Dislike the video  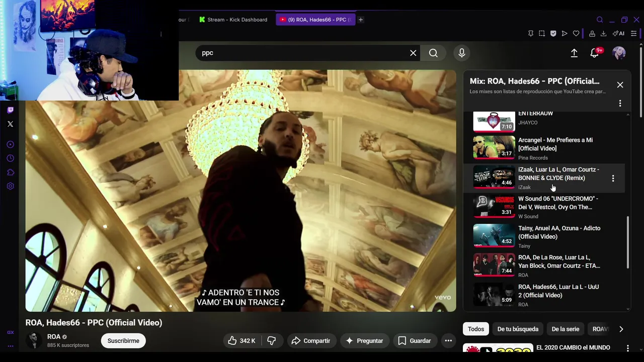coord(272,341)
